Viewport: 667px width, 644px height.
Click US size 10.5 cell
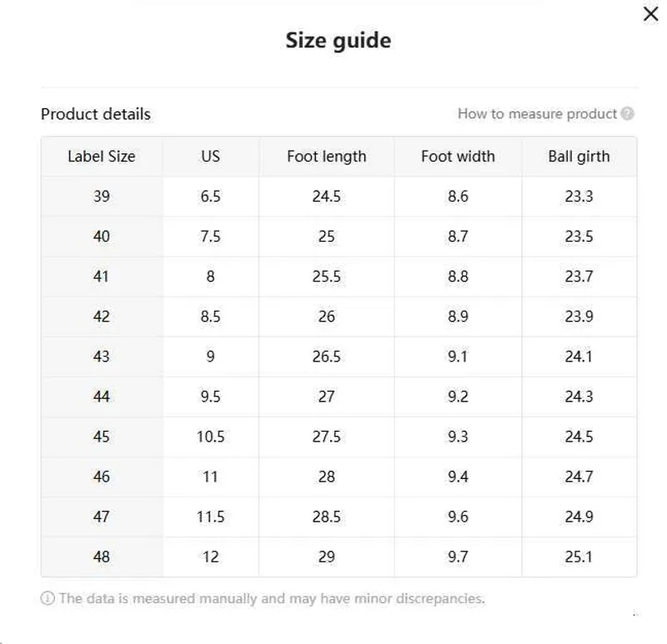coord(211,437)
